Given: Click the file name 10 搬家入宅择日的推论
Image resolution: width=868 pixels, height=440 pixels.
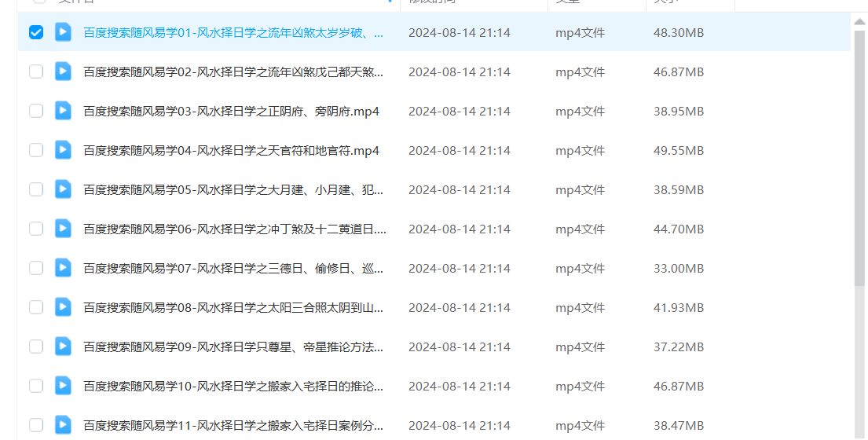Looking at the screenshot, I should tap(233, 386).
